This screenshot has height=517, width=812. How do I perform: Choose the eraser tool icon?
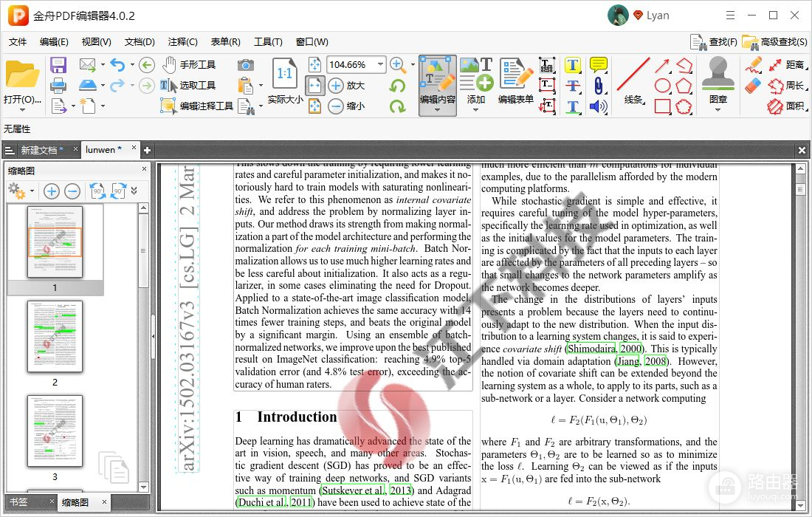click(752, 86)
